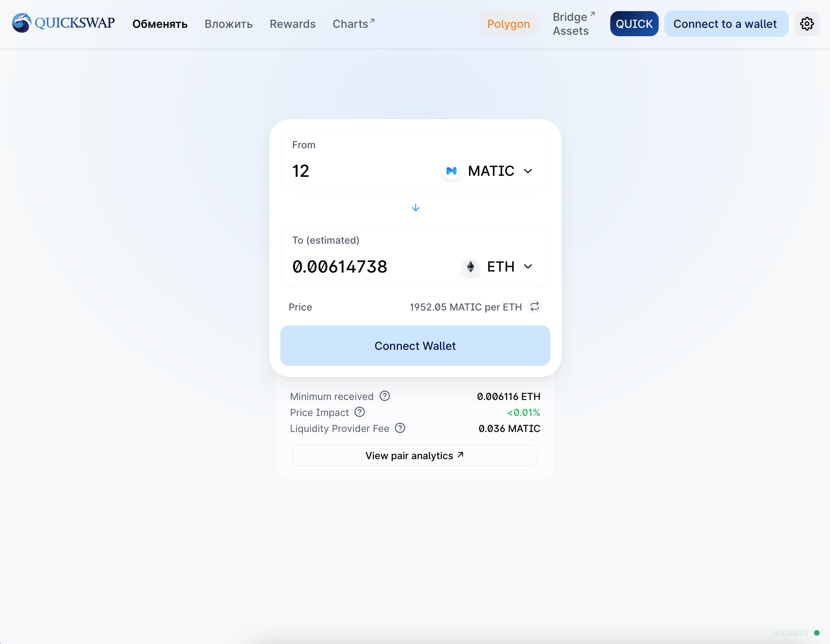The width and height of the screenshot is (830, 644).
Task: Click the swap direction down arrow
Action: 415,207
